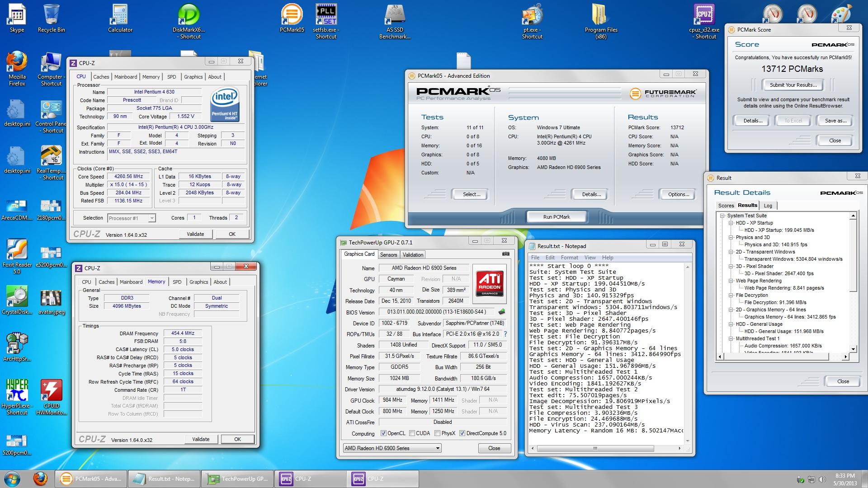Image resolution: width=868 pixels, height=488 pixels.
Task: Open the Recycle Bin icon
Action: (x=51, y=18)
